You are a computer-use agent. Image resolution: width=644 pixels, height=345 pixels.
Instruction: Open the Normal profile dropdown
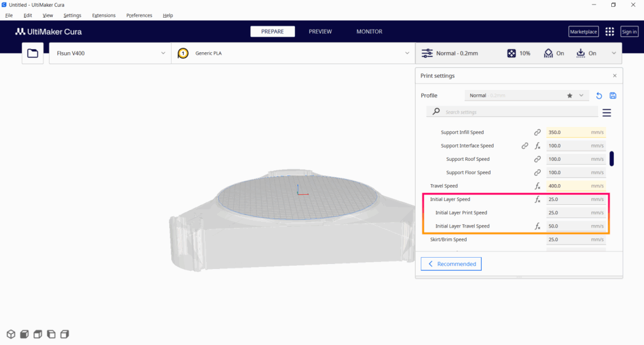[x=526, y=96]
